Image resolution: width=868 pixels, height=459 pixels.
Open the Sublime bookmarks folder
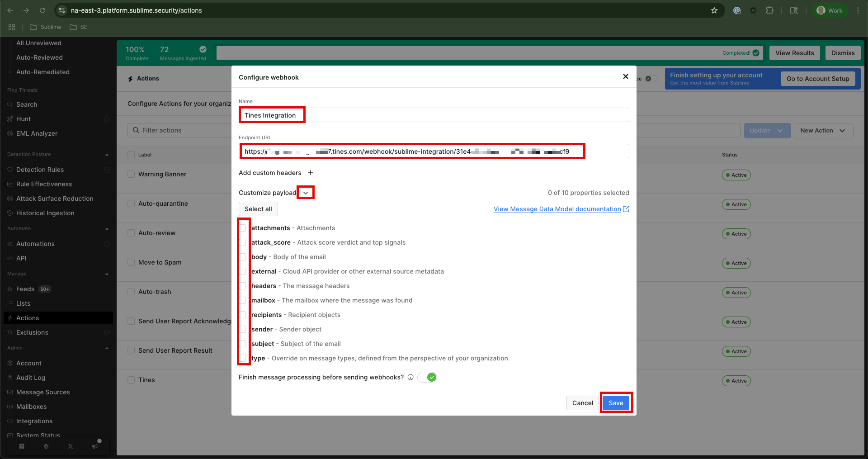45,27
